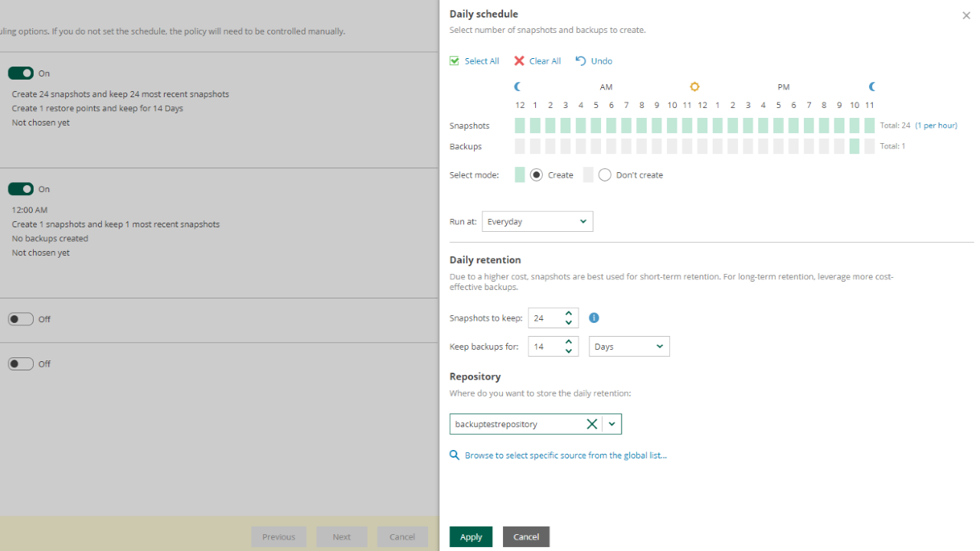The image size is (980, 551).
Task: Select the Don't create radio button
Action: 605,175
